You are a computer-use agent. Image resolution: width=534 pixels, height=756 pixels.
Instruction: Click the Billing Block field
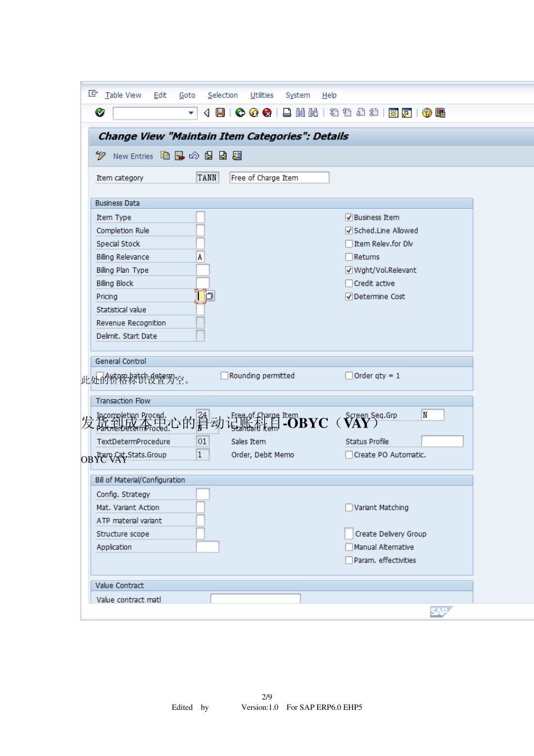pyautogui.click(x=202, y=283)
